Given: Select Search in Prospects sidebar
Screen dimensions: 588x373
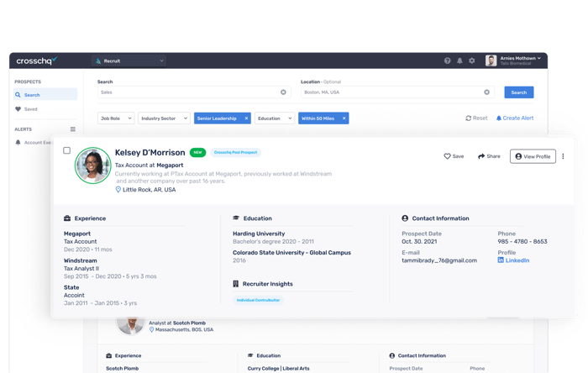Looking at the screenshot, I should coord(32,95).
